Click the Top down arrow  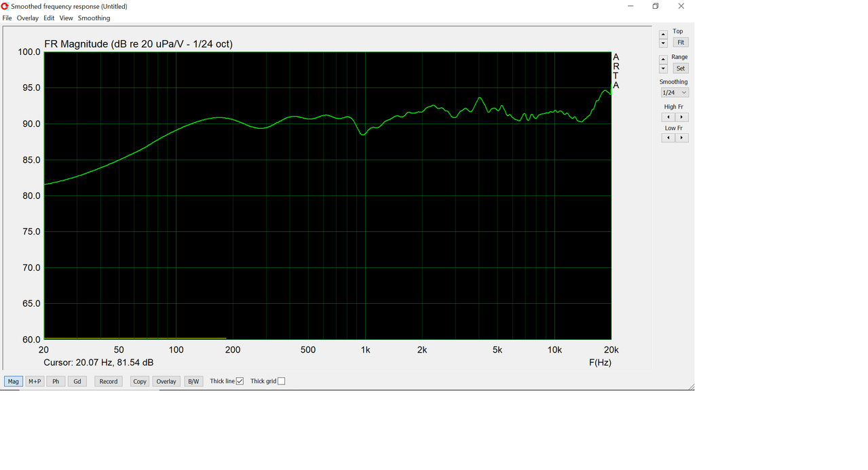[663, 43]
